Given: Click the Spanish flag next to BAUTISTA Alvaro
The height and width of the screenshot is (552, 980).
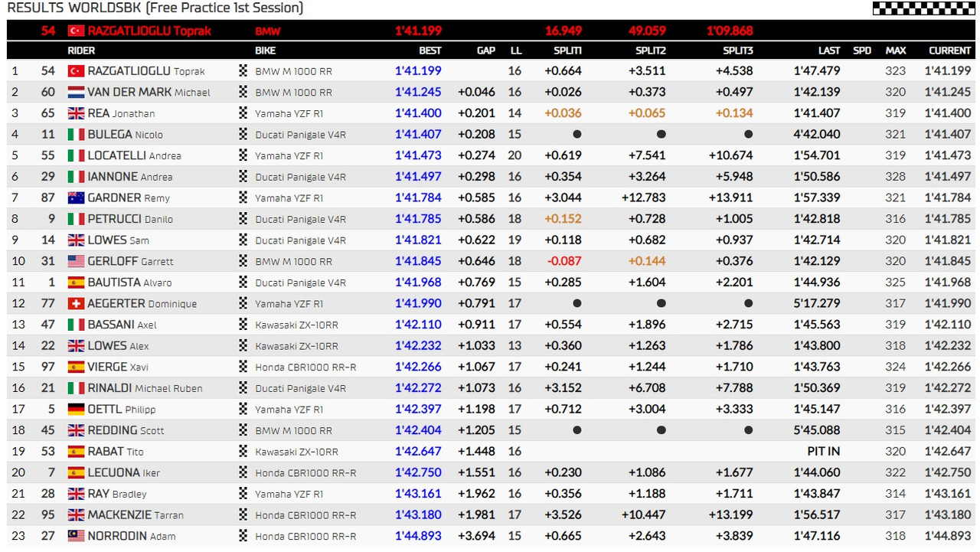Looking at the screenshot, I should [x=76, y=283].
